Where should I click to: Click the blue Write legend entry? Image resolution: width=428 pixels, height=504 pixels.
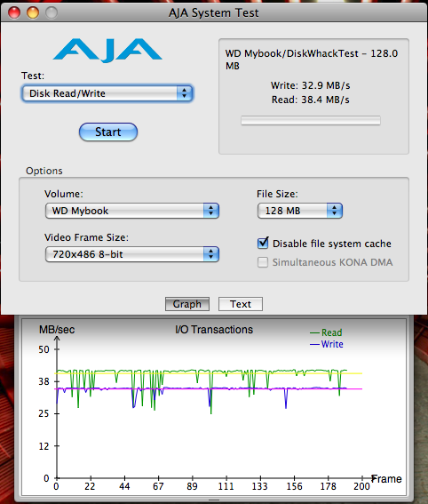[326, 344]
